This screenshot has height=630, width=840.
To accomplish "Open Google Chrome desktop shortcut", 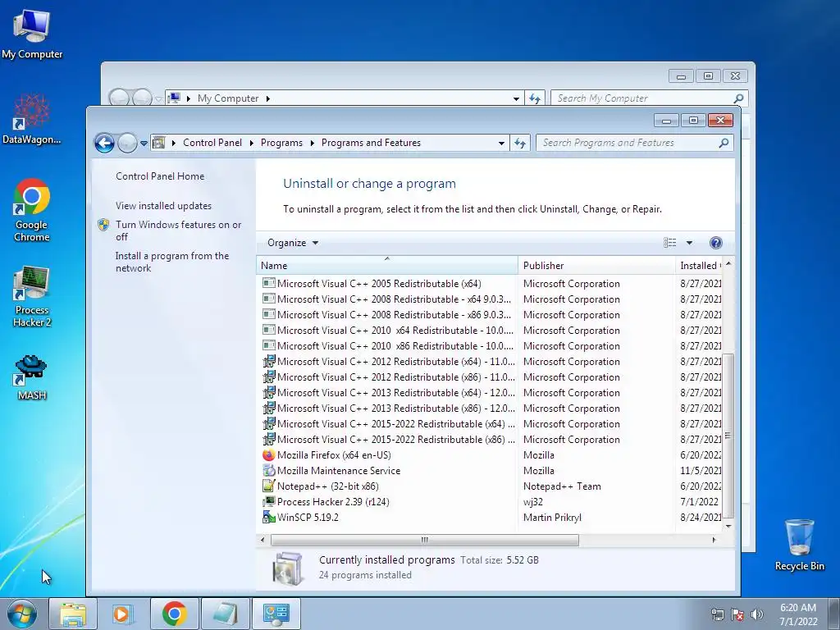I will [32, 209].
